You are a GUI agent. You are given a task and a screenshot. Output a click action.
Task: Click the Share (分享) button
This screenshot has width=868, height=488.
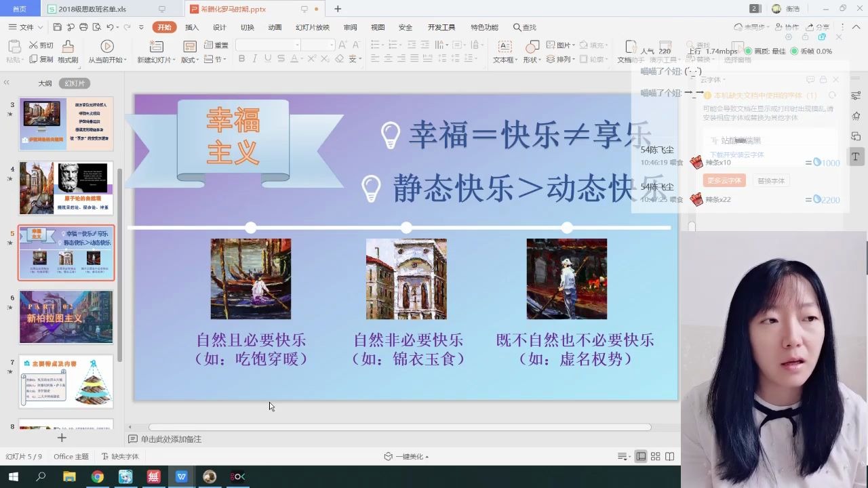coord(818,27)
